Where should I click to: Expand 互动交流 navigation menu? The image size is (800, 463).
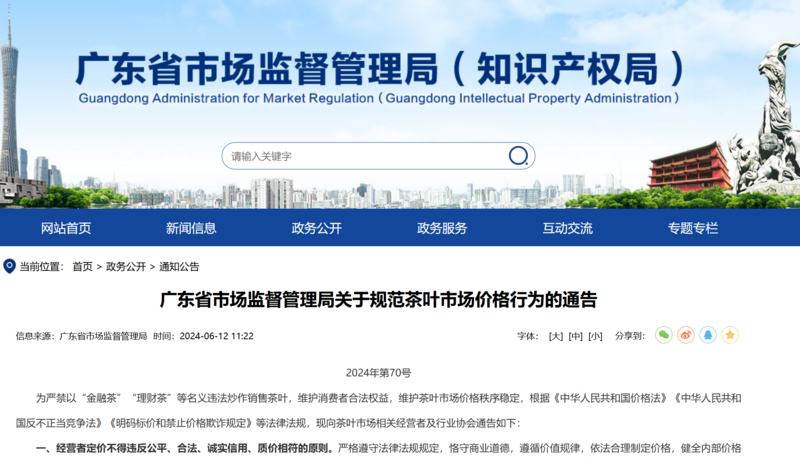[x=568, y=228]
